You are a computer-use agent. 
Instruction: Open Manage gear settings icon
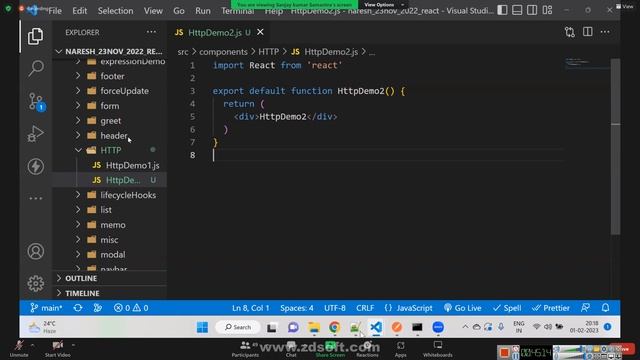[x=36, y=283]
